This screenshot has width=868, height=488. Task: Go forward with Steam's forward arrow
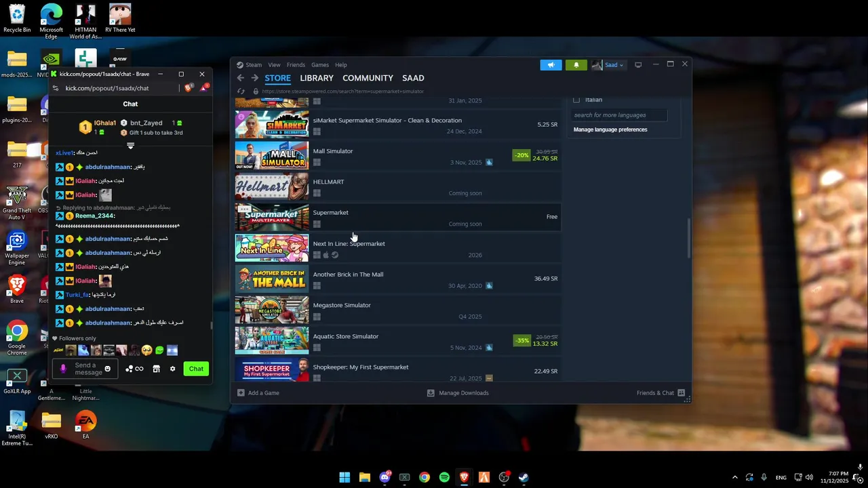click(254, 78)
